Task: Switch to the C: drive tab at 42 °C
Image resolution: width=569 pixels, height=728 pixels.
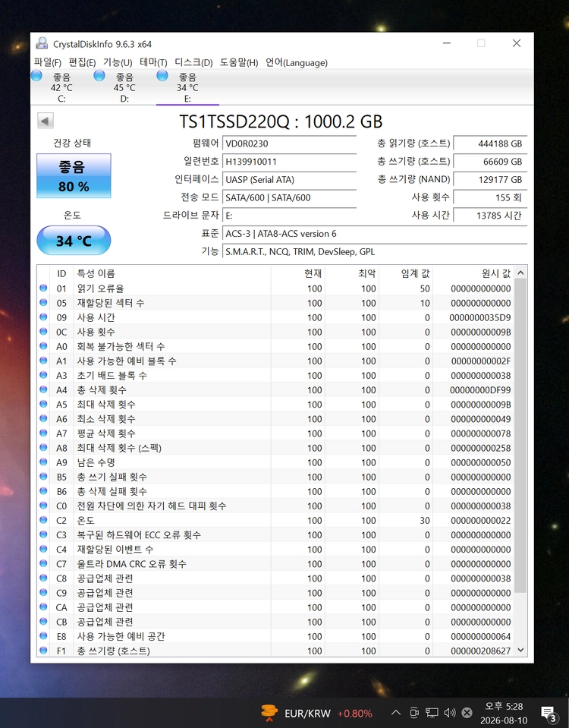Action: click(61, 87)
